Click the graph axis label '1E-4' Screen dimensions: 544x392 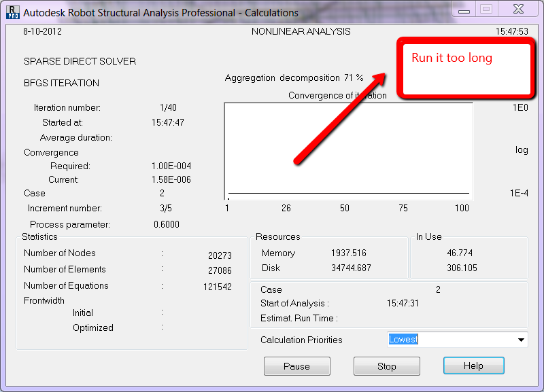pos(519,193)
